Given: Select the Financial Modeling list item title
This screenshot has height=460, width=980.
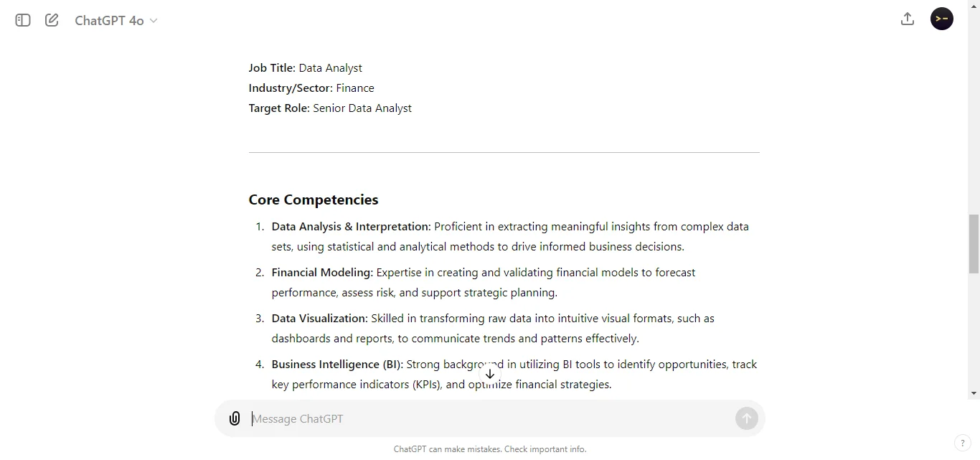Looking at the screenshot, I should (322, 273).
